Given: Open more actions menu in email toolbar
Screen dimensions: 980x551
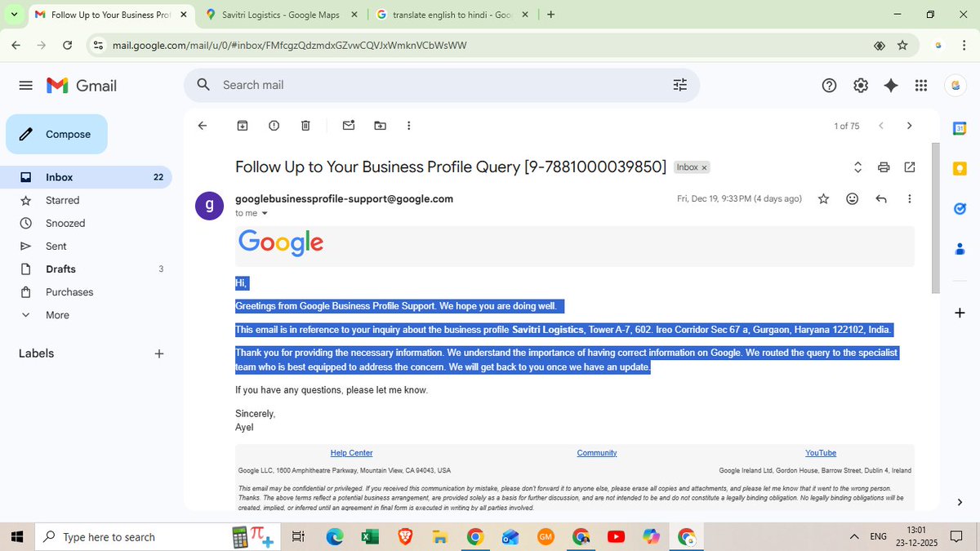Looking at the screenshot, I should [409, 126].
